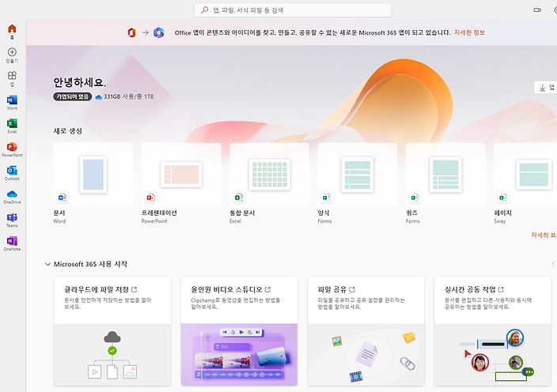557x392 pixels.
Task: Click the app install download button
Action: [546, 87]
